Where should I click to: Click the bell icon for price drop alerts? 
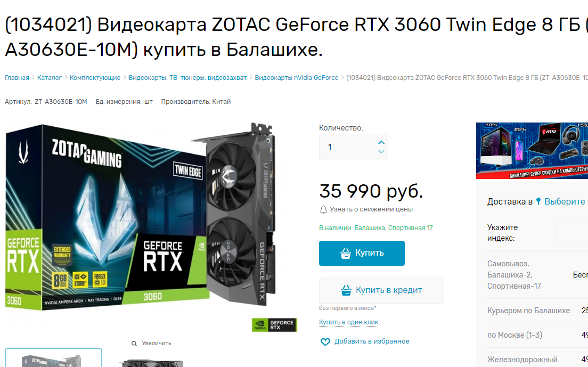(x=323, y=209)
